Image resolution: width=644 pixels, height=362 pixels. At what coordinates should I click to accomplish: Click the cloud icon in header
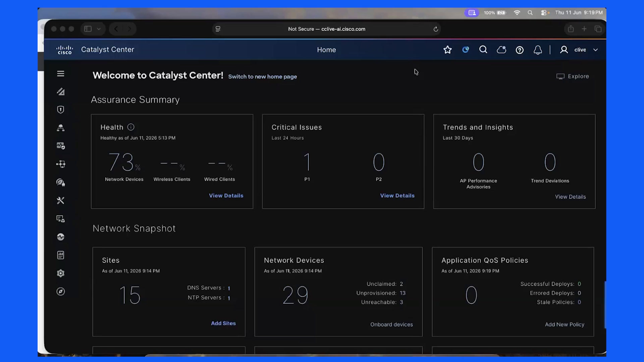[x=501, y=50]
